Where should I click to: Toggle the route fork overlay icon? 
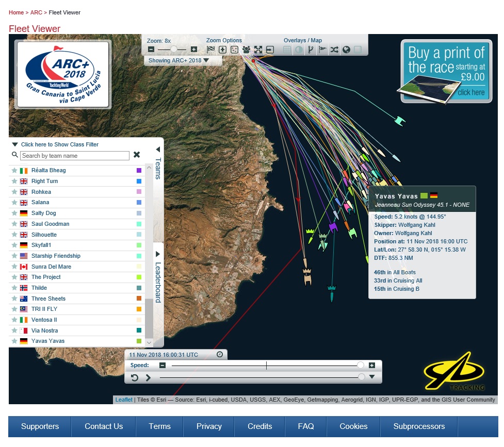(x=311, y=49)
